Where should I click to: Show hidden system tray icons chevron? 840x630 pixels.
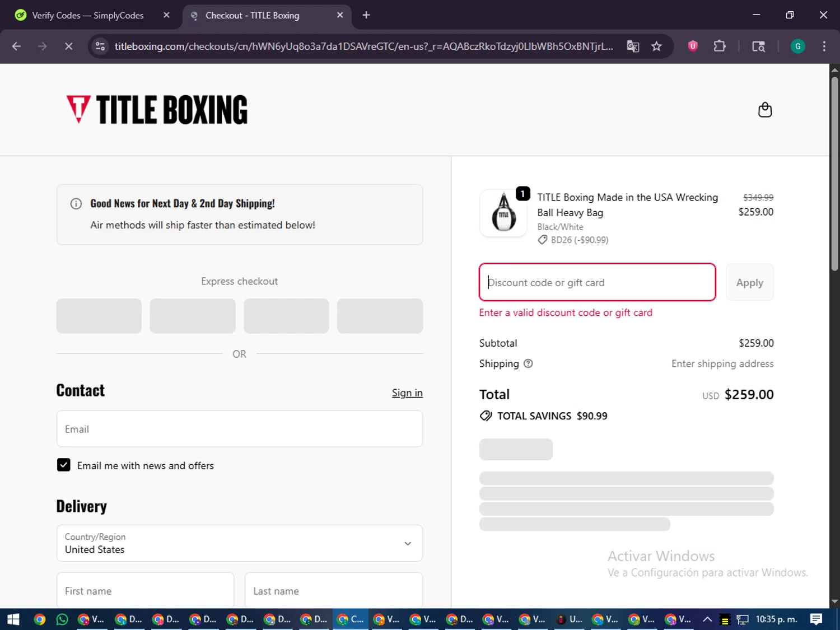click(x=707, y=619)
